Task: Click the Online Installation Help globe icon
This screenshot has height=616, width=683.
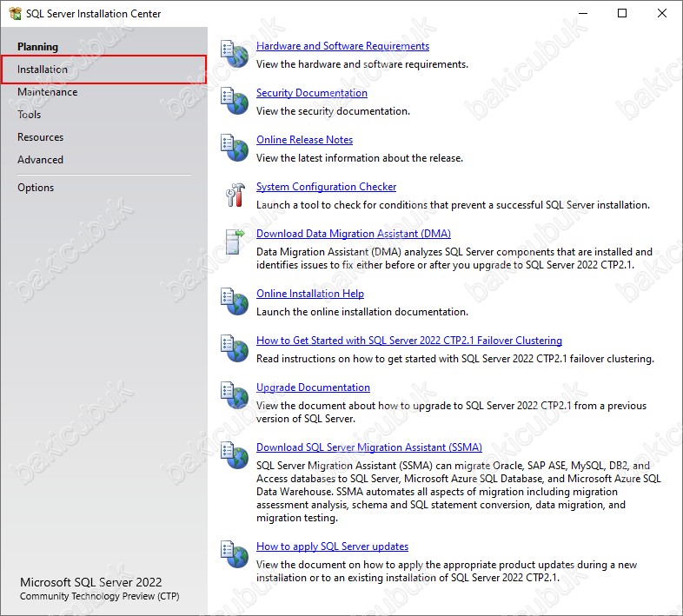Action: pyautogui.click(x=235, y=301)
